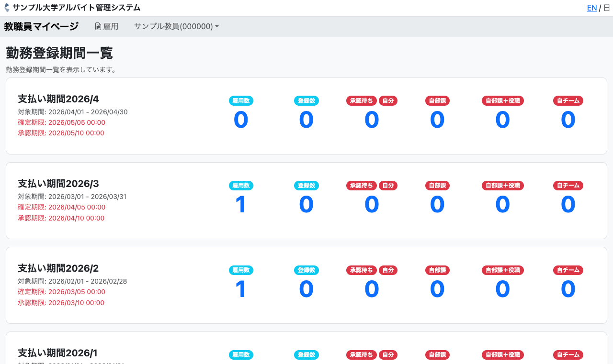The height and width of the screenshot is (364, 613).
Task: Click the 雇用数 count 1 in 2026/3
Action: (x=241, y=204)
